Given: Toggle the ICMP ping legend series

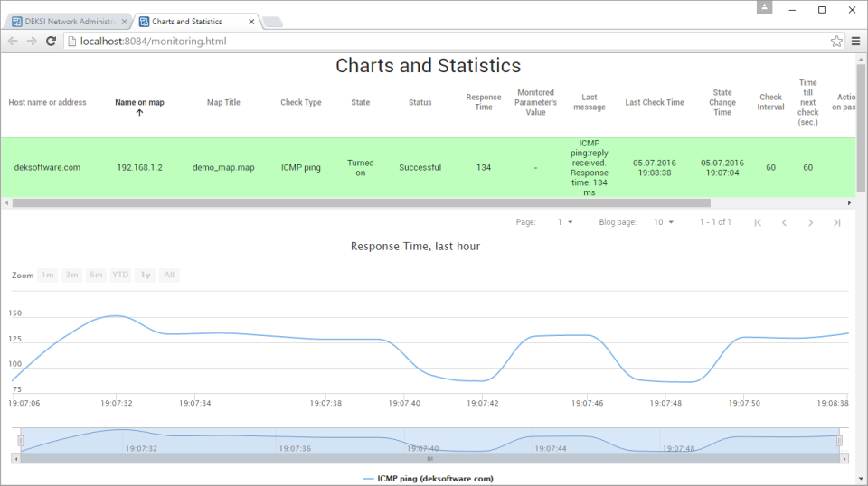Looking at the screenshot, I should [x=429, y=478].
